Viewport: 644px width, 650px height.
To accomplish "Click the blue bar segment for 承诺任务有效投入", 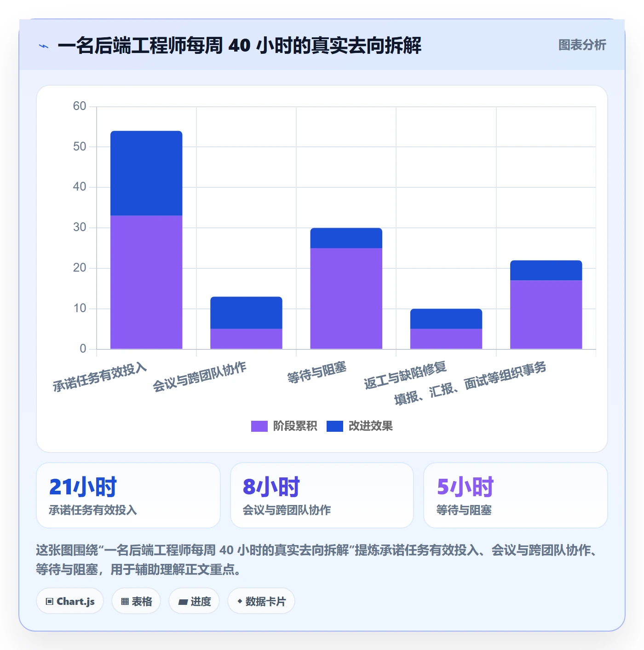I will coord(146,173).
